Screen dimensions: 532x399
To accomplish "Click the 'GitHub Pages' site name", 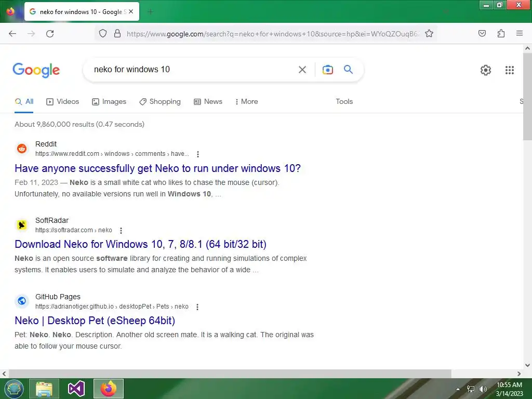I will [58, 297].
